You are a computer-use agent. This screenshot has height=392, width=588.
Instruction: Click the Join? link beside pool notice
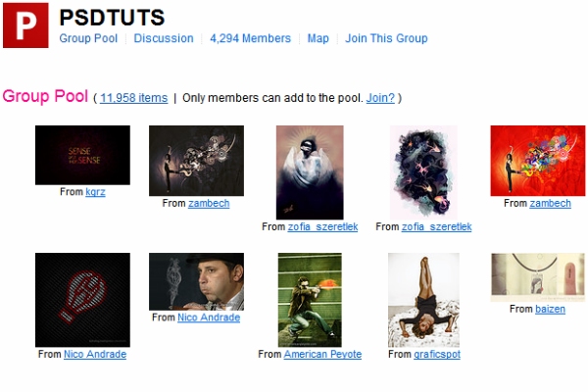[x=380, y=98]
